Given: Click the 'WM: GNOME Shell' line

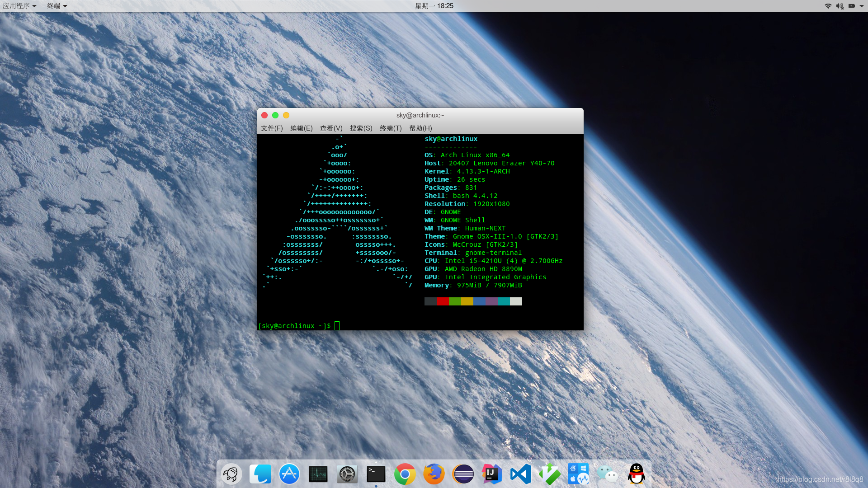Looking at the screenshot, I should [x=455, y=220].
